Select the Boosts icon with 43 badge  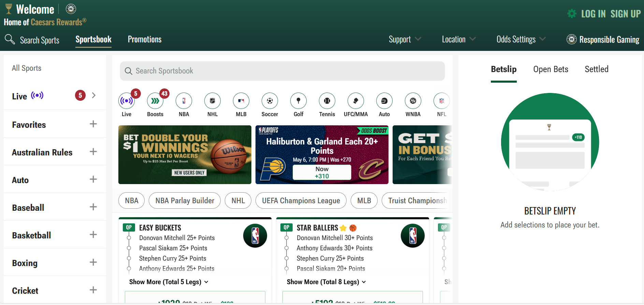point(155,101)
